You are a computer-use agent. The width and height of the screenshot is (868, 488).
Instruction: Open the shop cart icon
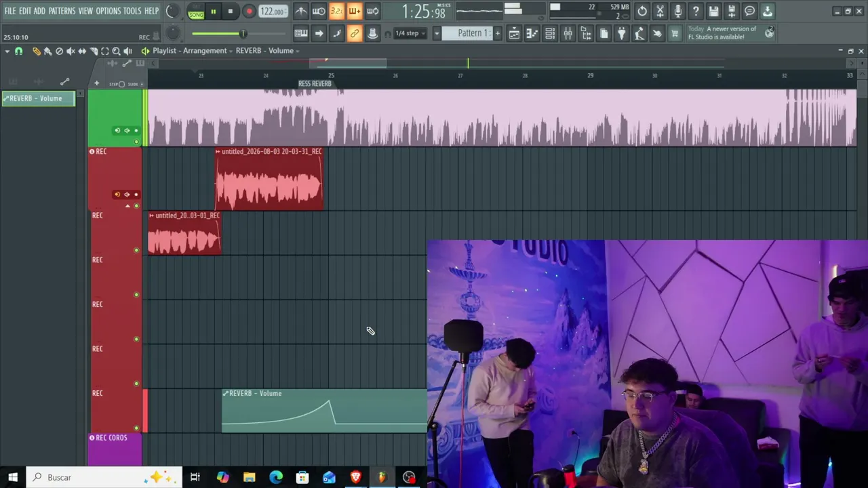coord(675,33)
